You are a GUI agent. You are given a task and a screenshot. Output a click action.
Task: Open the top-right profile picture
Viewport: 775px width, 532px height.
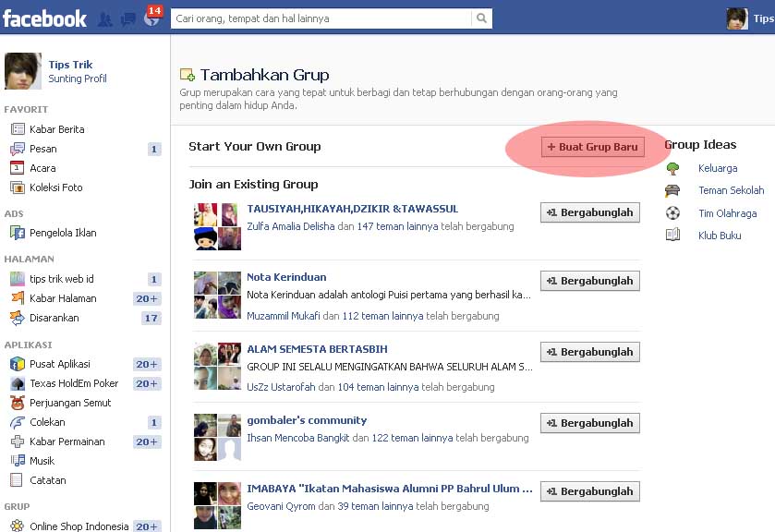[737, 18]
